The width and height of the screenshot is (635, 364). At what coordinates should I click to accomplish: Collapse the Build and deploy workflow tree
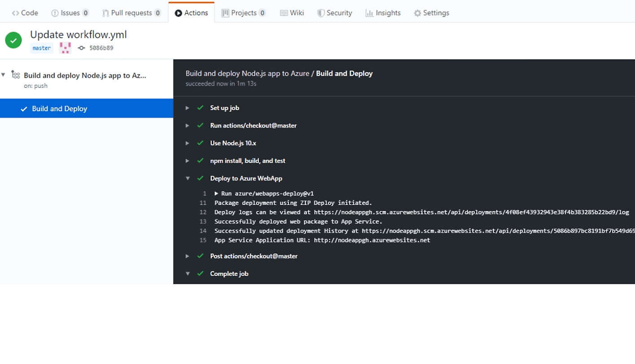(4, 75)
